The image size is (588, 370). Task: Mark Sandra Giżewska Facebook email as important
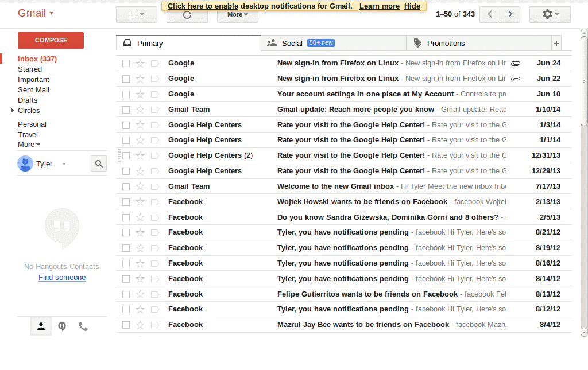tap(154, 217)
